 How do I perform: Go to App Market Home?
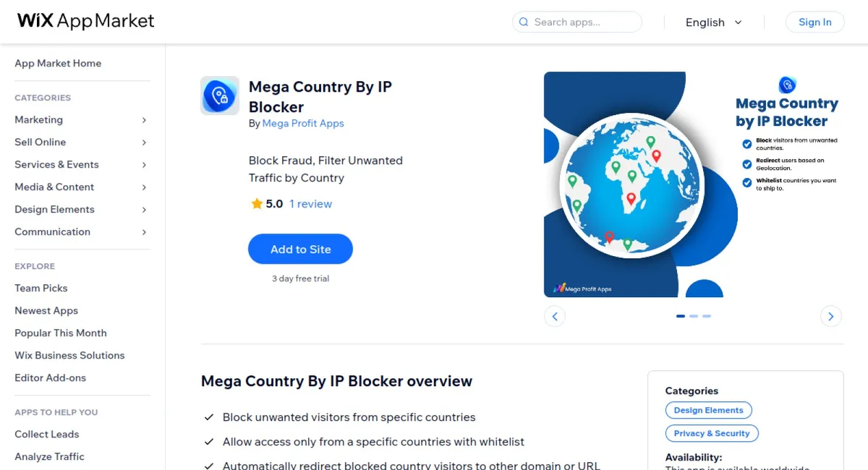pos(58,63)
